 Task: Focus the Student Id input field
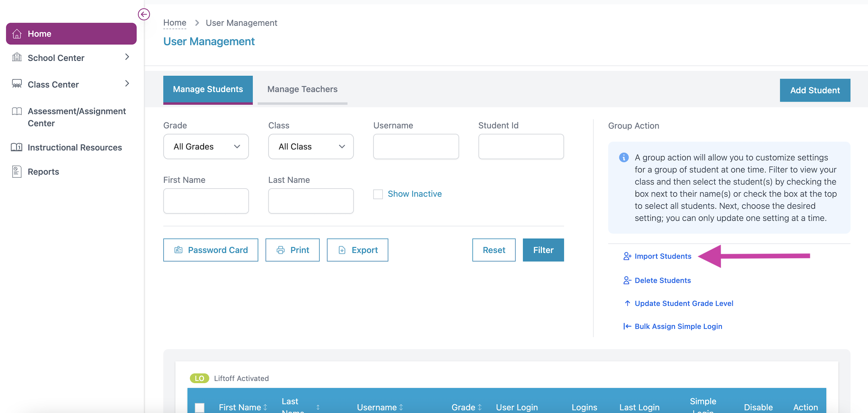coord(521,147)
